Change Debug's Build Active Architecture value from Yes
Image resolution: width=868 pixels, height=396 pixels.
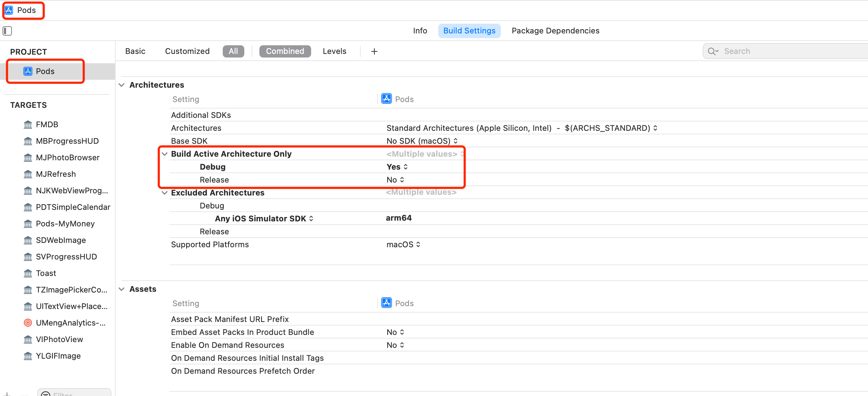coord(396,167)
